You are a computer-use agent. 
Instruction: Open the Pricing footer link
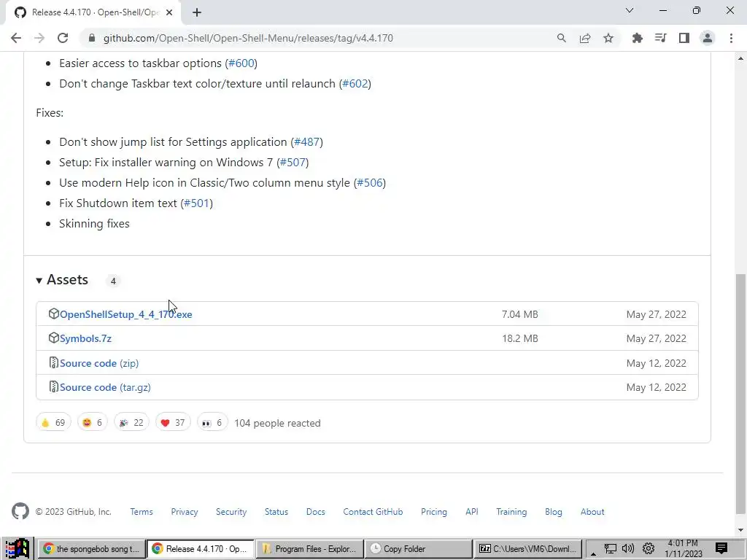coord(434,511)
